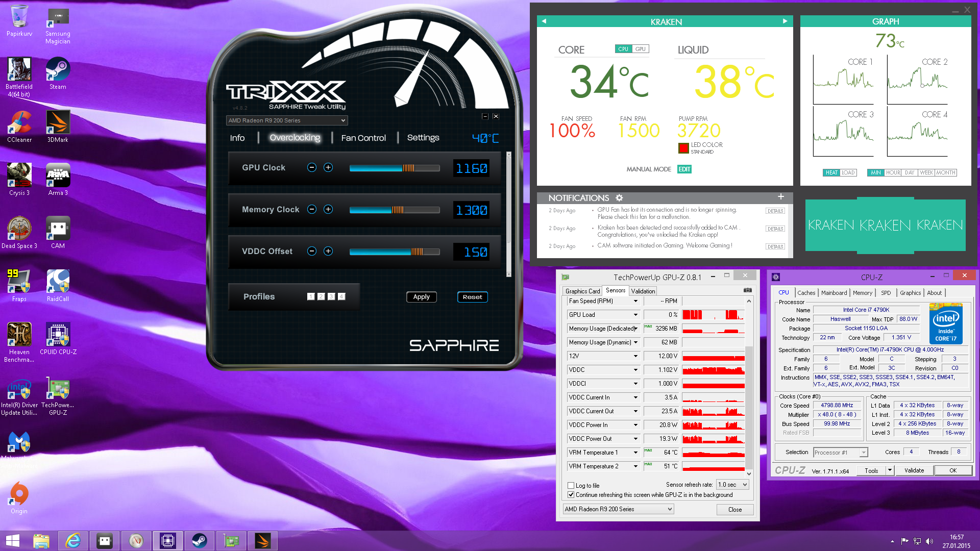
Task: Open notification settings gear in CAM
Action: [619, 198]
